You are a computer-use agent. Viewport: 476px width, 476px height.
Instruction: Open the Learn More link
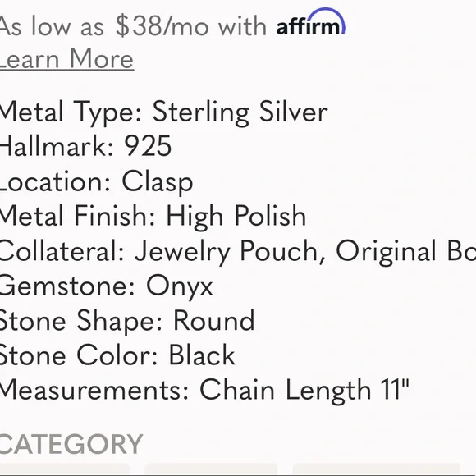66,59
